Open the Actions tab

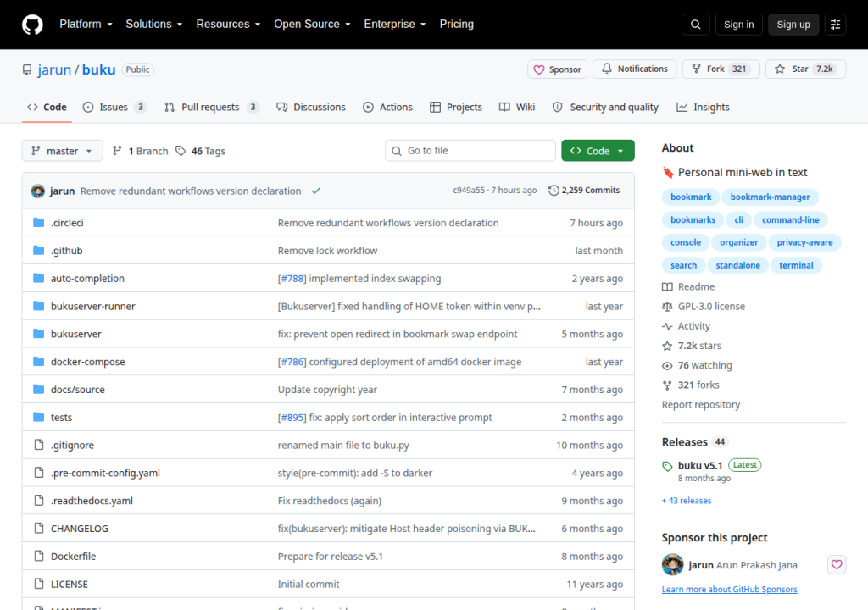pyautogui.click(x=387, y=107)
